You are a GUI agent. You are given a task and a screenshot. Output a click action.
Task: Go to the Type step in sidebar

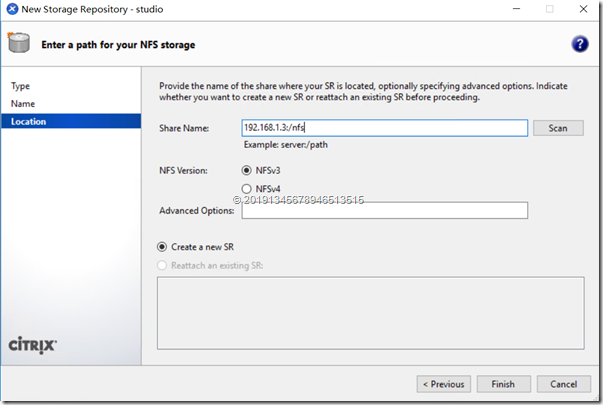click(x=21, y=86)
